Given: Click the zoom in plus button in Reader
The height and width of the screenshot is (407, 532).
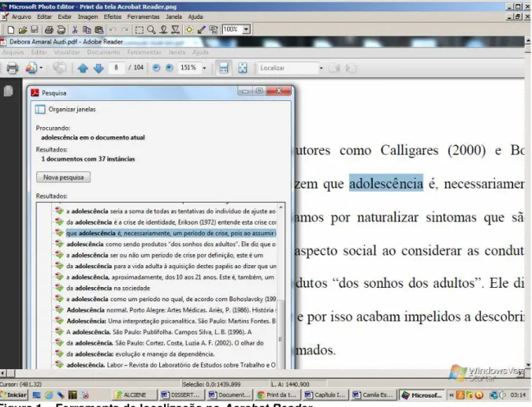Looking at the screenshot, I should [x=169, y=68].
